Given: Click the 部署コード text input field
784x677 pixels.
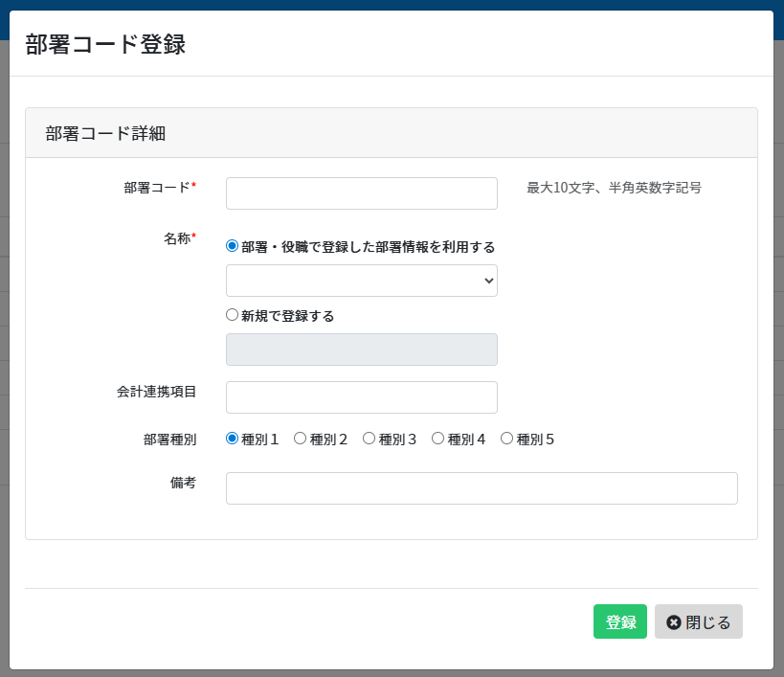Looking at the screenshot, I should pos(361,193).
